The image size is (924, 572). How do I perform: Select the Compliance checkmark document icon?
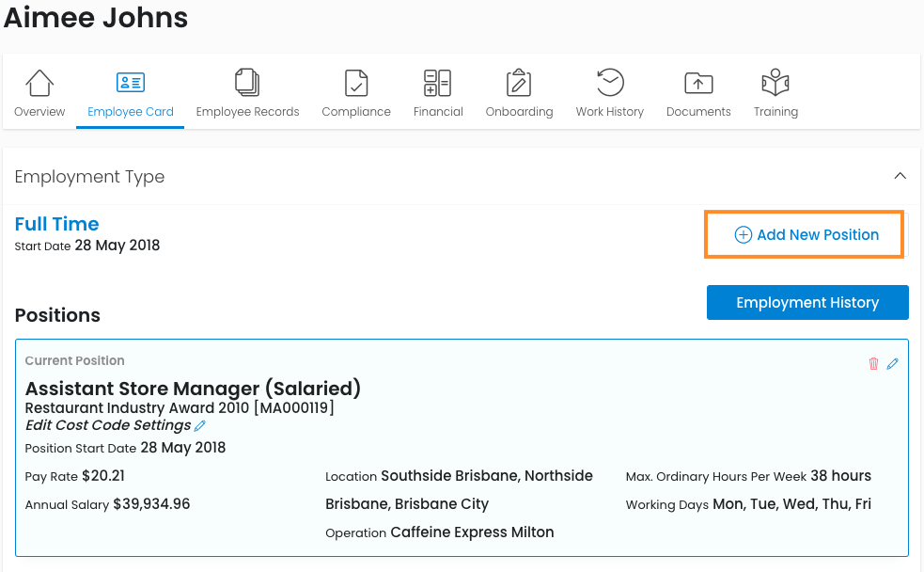tap(356, 84)
